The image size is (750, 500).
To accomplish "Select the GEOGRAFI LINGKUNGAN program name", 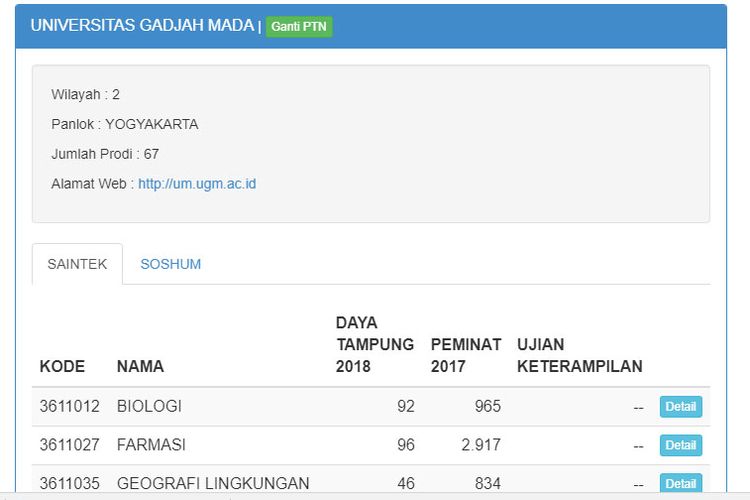I will tap(213, 483).
